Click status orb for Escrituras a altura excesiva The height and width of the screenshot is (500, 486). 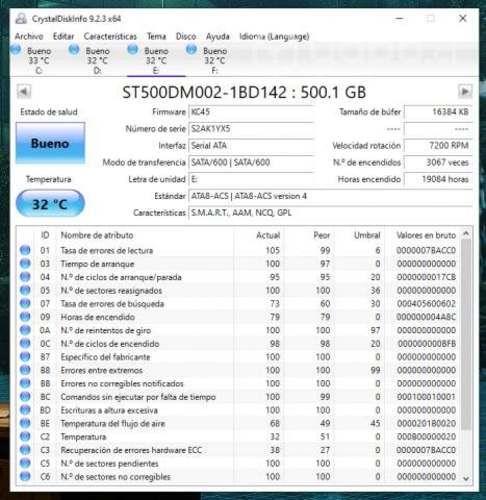click(x=25, y=410)
